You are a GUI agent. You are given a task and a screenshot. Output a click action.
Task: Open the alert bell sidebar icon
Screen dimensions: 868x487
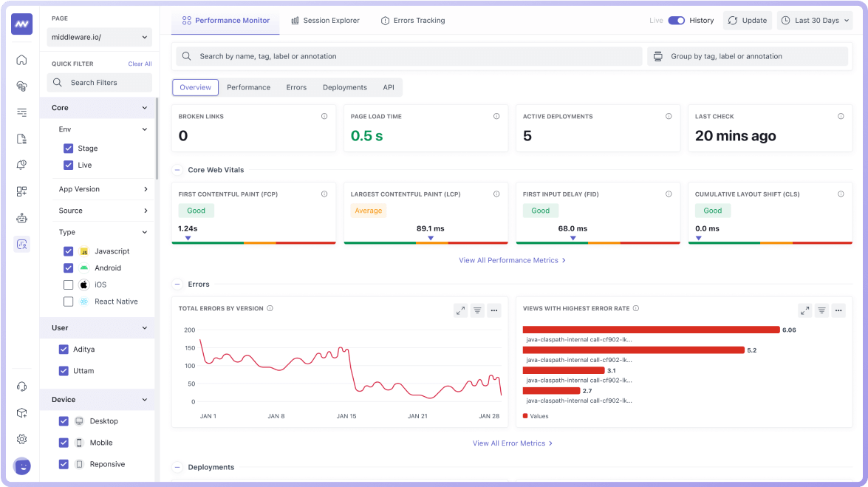click(21, 165)
